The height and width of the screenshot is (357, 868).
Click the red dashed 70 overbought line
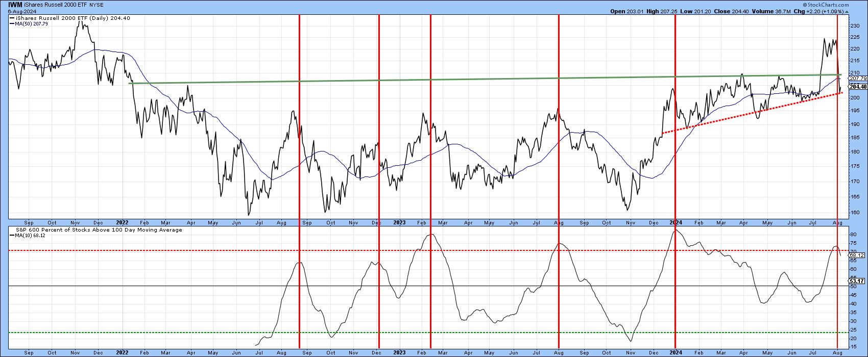pos(428,250)
